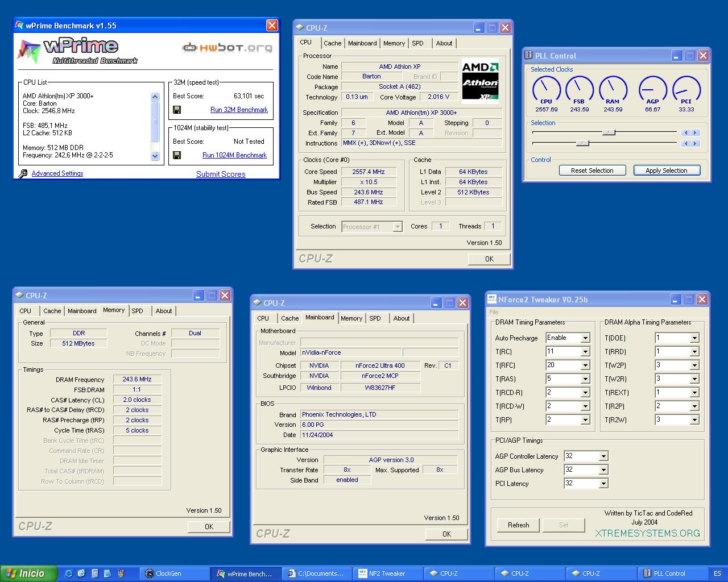
Task: Click the DRAM Frequency 243.6 MHz value
Action: coord(137,379)
